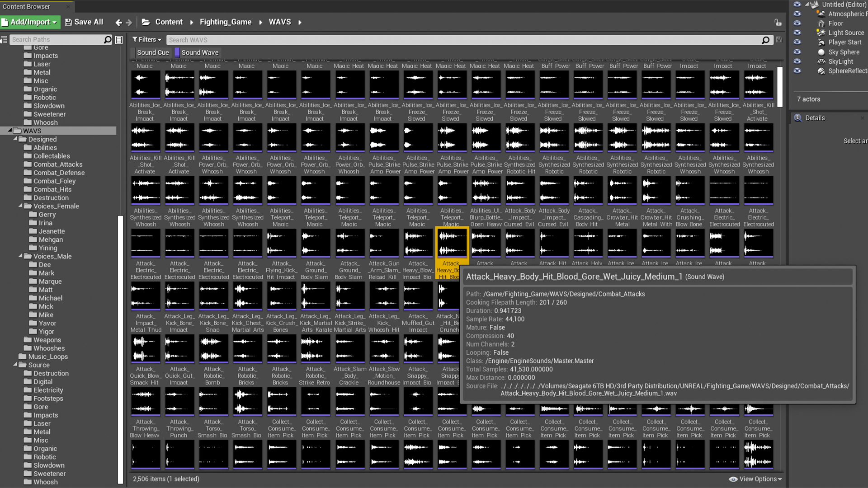Image resolution: width=868 pixels, height=488 pixels.
Task: Click the lock icon in Content Browser
Action: coord(778,22)
